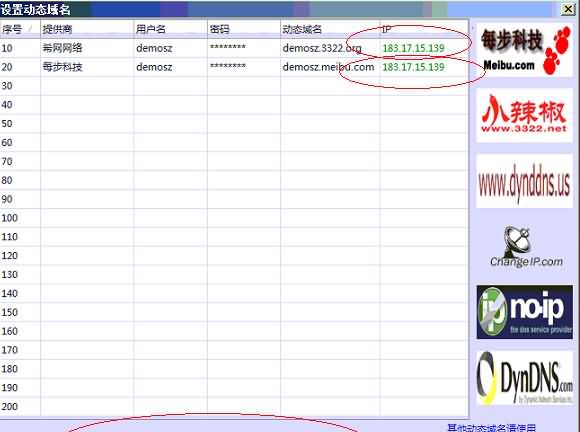Select domain demosz.3322.org
The height and width of the screenshot is (432, 580).
(x=322, y=48)
